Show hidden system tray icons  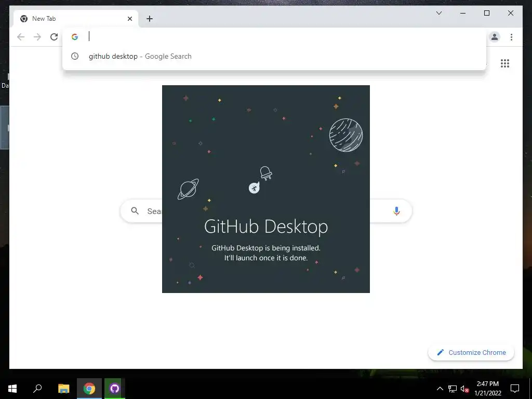(x=440, y=389)
